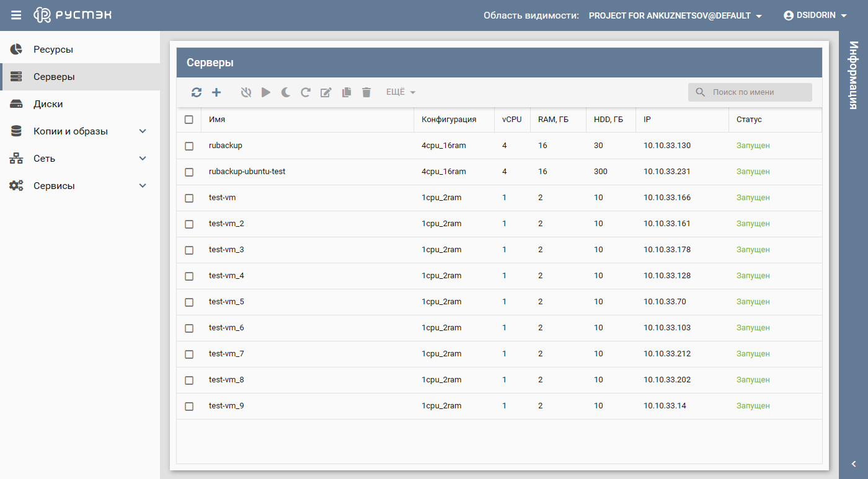Open the DSIDORIN user menu dropdown
The width and height of the screenshot is (868, 479).
[x=815, y=15]
